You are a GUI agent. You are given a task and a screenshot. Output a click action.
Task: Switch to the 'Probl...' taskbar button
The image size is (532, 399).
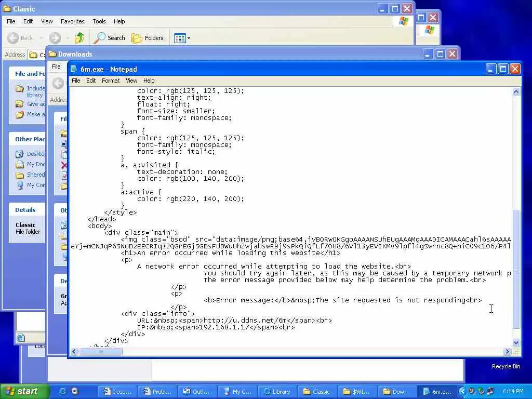click(158, 392)
